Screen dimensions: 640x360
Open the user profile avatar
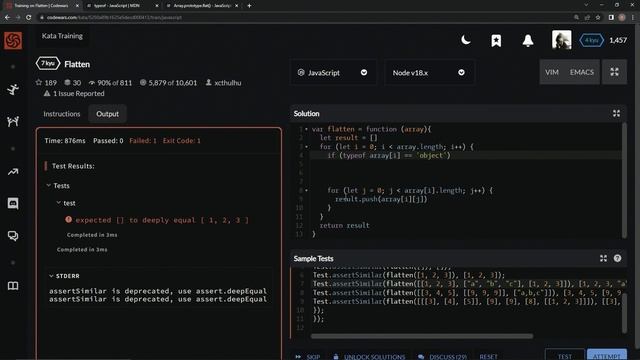coord(562,40)
